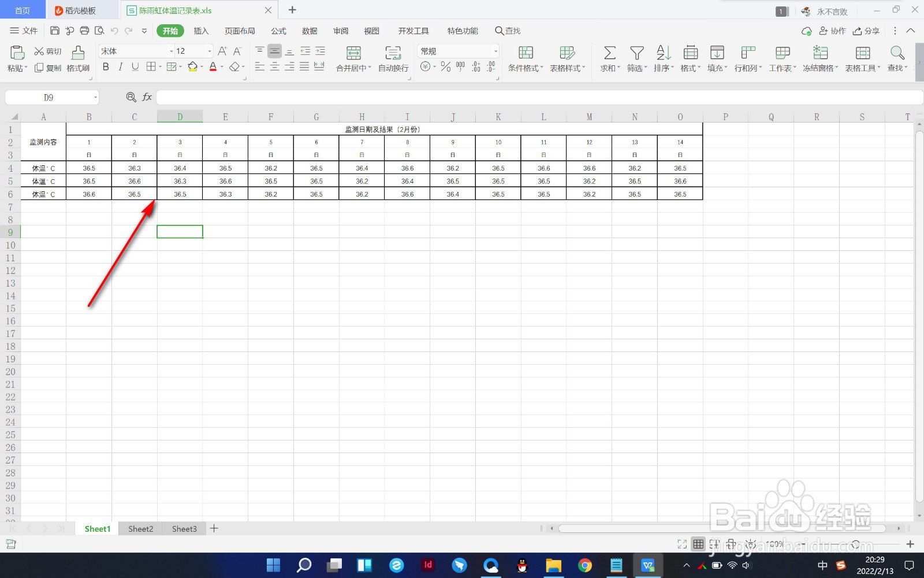The width and height of the screenshot is (924, 578).
Task: Click in the formula bar
Action: tap(539, 98)
